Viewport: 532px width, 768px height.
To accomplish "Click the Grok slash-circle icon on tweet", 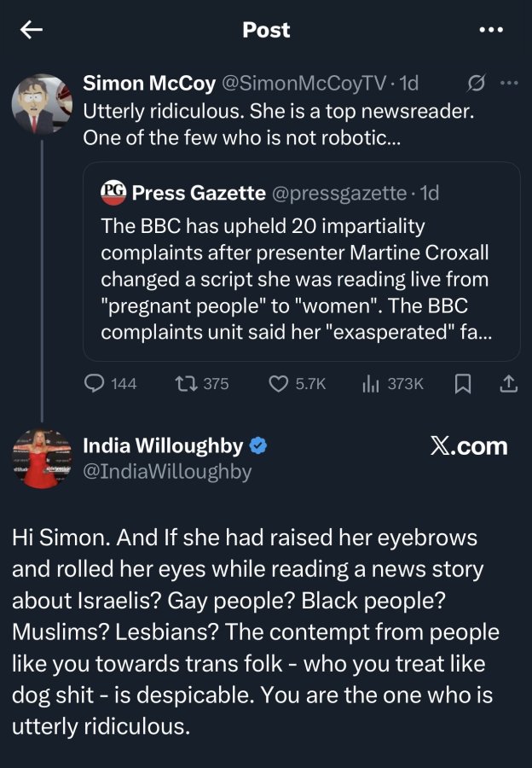I will pyautogui.click(x=476, y=84).
